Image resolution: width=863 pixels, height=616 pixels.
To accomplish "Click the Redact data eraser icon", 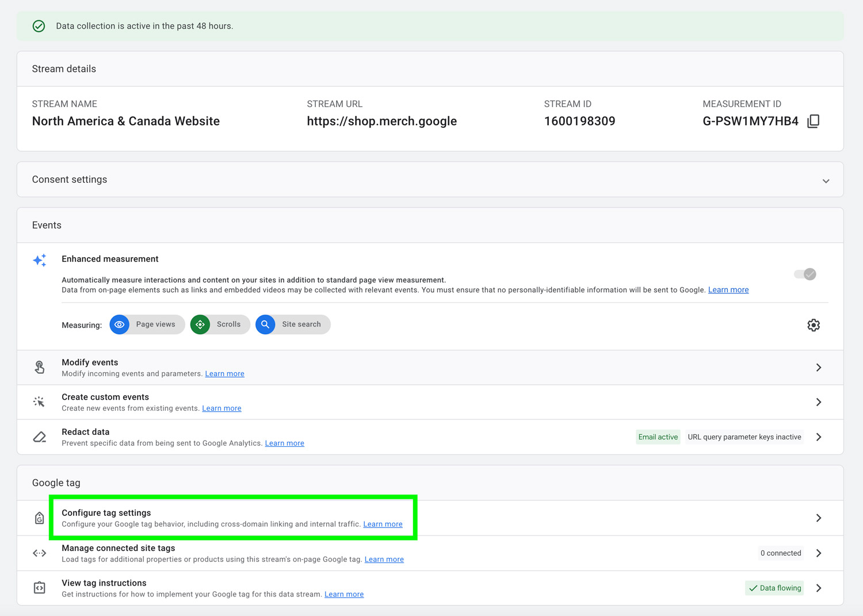I will pyautogui.click(x=40, y=437).
